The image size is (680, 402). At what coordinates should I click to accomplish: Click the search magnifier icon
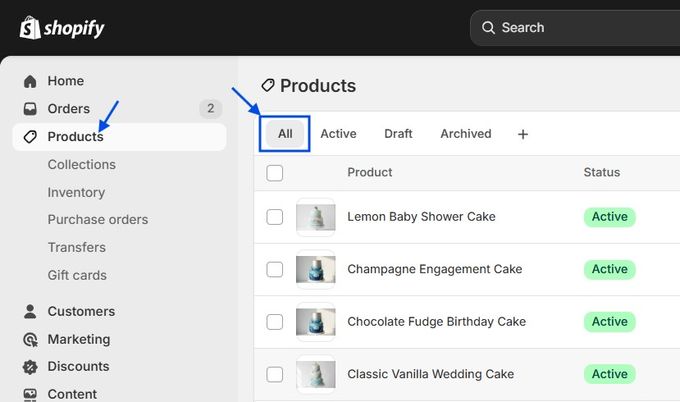(x=488, y=28)
